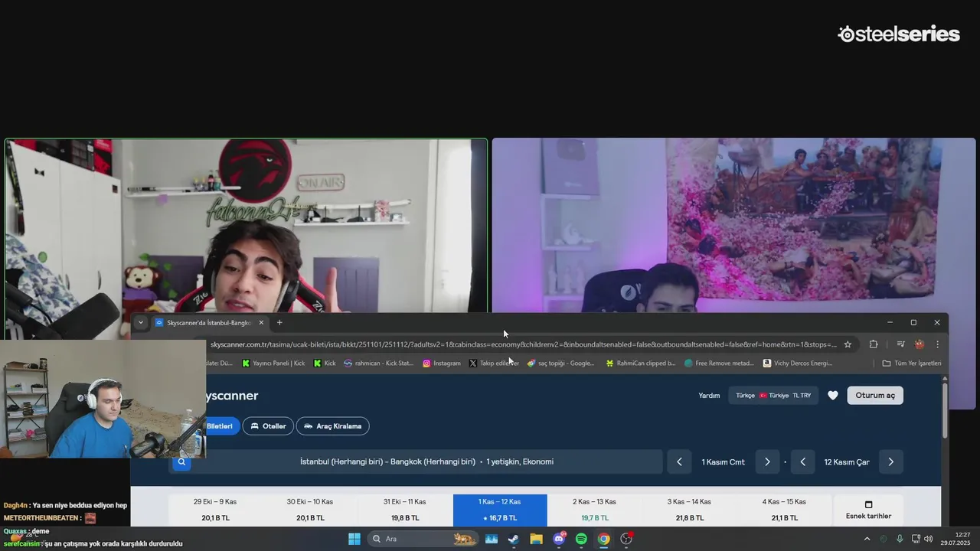The height and width of the screenshot is (551, 980).
Task: Open the Vichy Dercos Energi bookmark
Action: pos(798,364)
